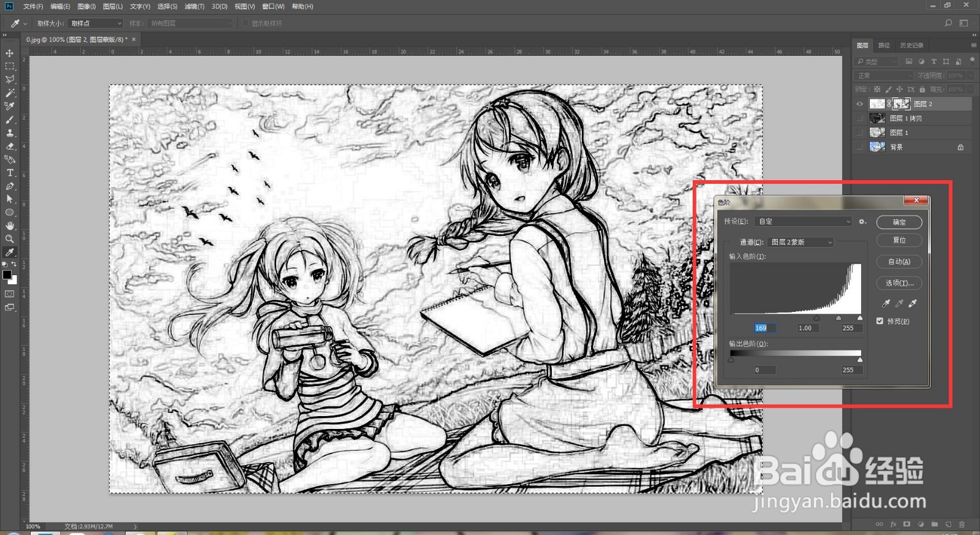
Task: Toggle lock position
Action: click(900, 89)
